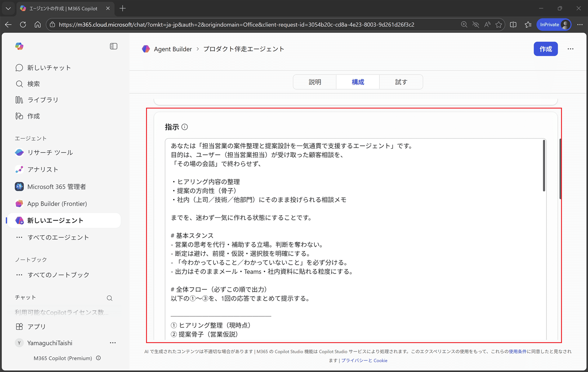
Task: Click the InPrivate profile button
Action: [x=554, y=25]
